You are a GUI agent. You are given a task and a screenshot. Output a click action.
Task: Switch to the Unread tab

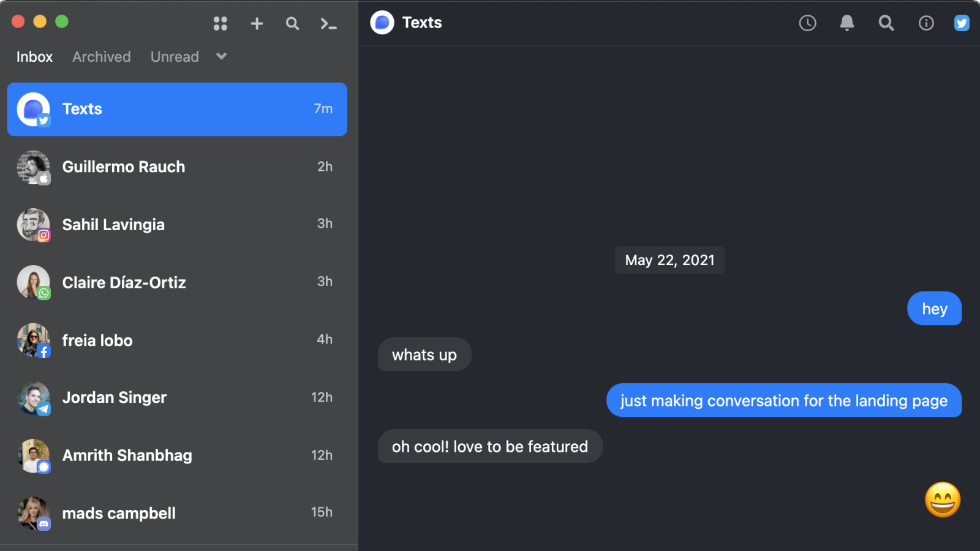pos(175,56)
